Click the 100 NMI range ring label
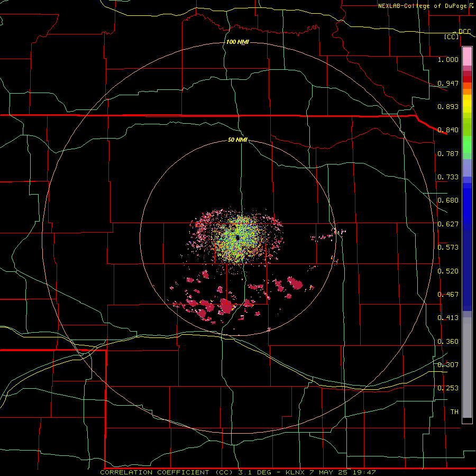476x476 pixels. [237, 42]
